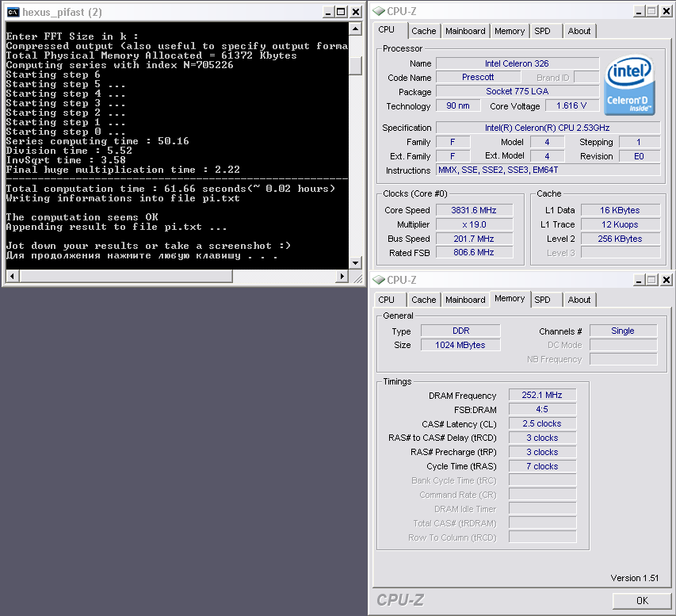Close the bottom CPU-Z window
Screen dimensions: 676x616
[666, 280]
